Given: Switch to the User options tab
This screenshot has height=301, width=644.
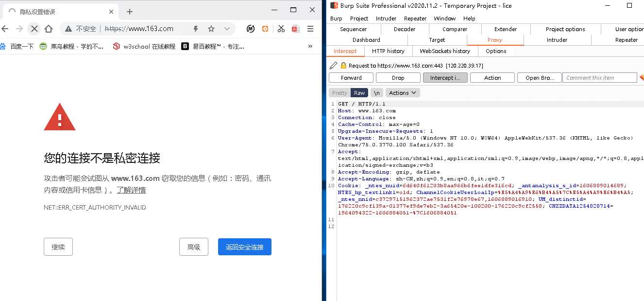Looking at the screenshot, I should (624, 29).
